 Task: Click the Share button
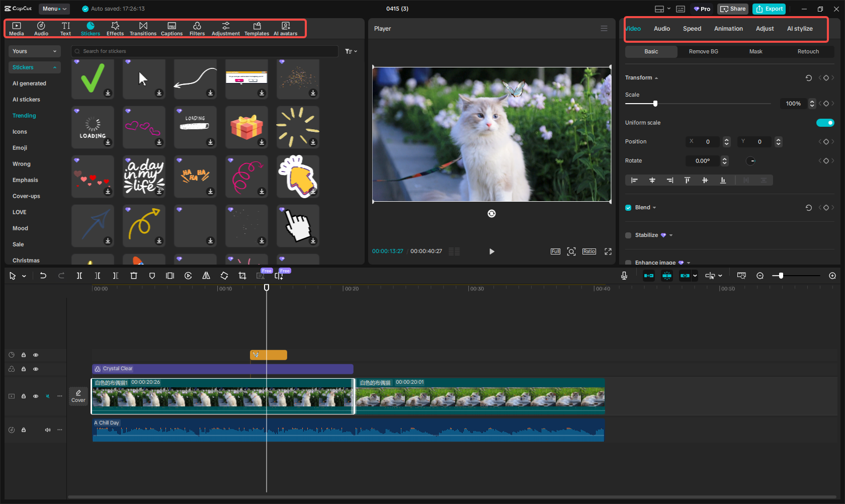[x=733, y=9]
